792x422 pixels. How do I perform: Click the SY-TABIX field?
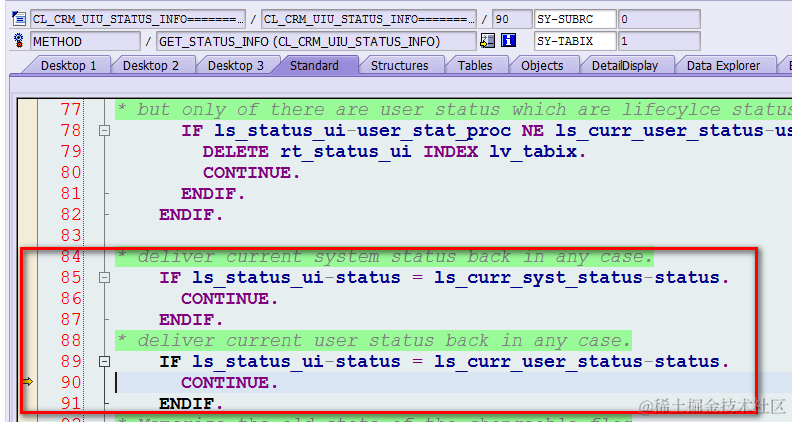coord(575,41)
